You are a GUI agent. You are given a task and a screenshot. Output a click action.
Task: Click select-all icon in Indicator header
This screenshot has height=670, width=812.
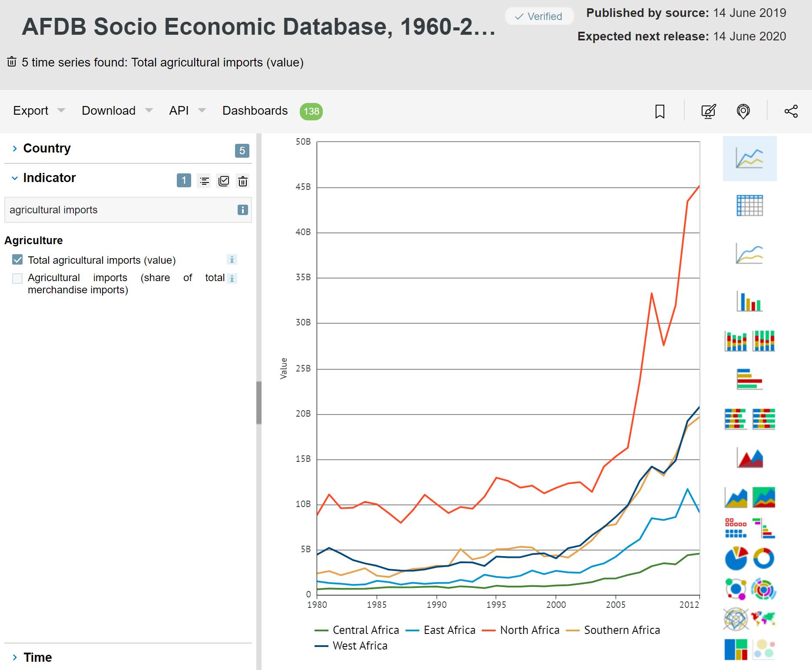point(224,181)
